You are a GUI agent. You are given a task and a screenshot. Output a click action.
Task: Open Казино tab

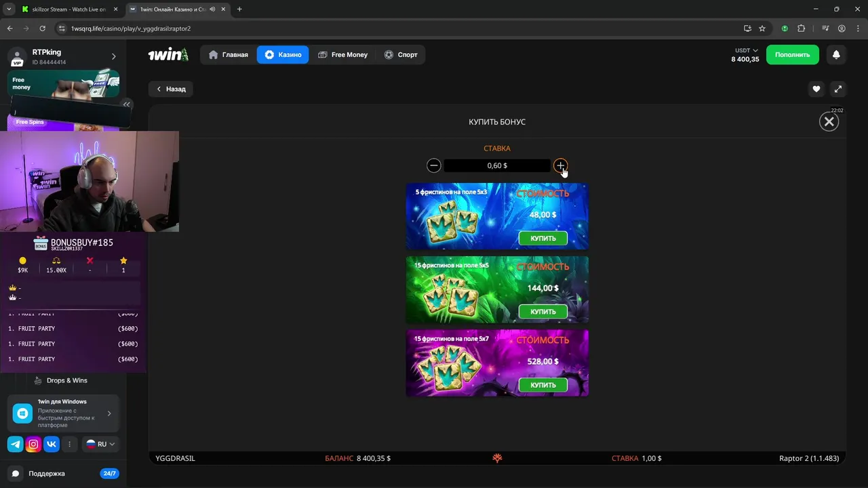[283, 55]
